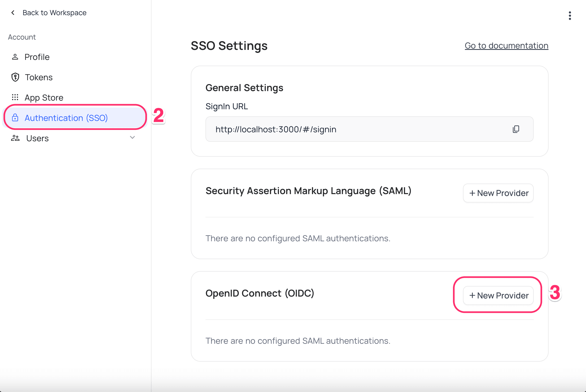Open the Profile page from Account section

37,57
